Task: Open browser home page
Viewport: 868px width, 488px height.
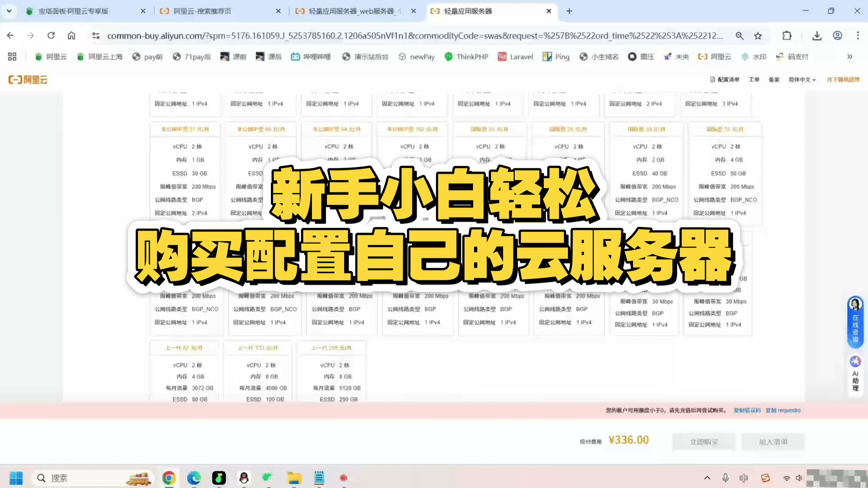Action: 71,36
